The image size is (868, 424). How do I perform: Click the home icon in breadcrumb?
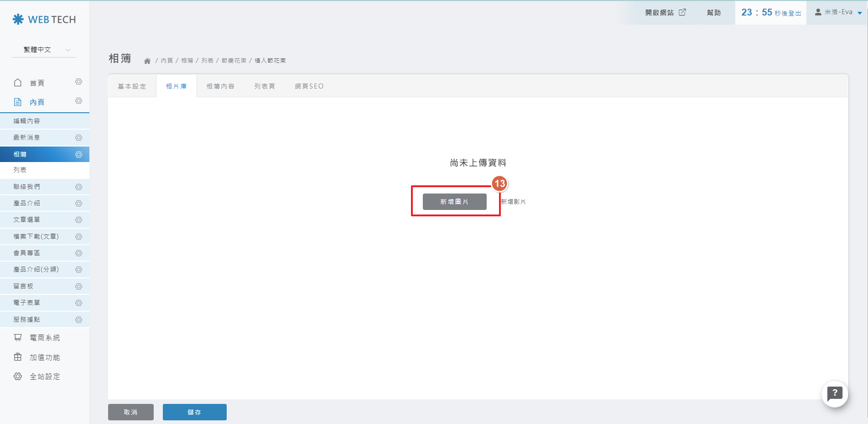(147, 61)
